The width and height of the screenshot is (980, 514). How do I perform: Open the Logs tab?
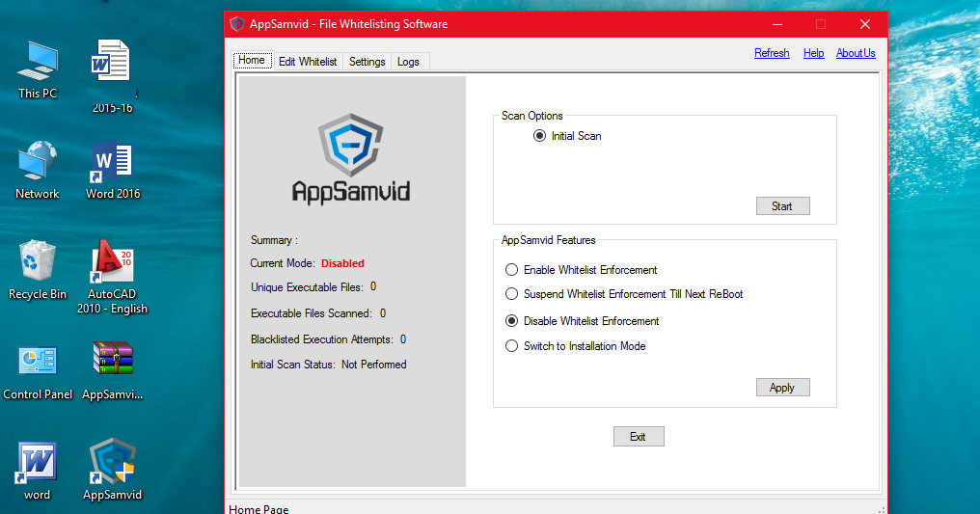(408, 61)
